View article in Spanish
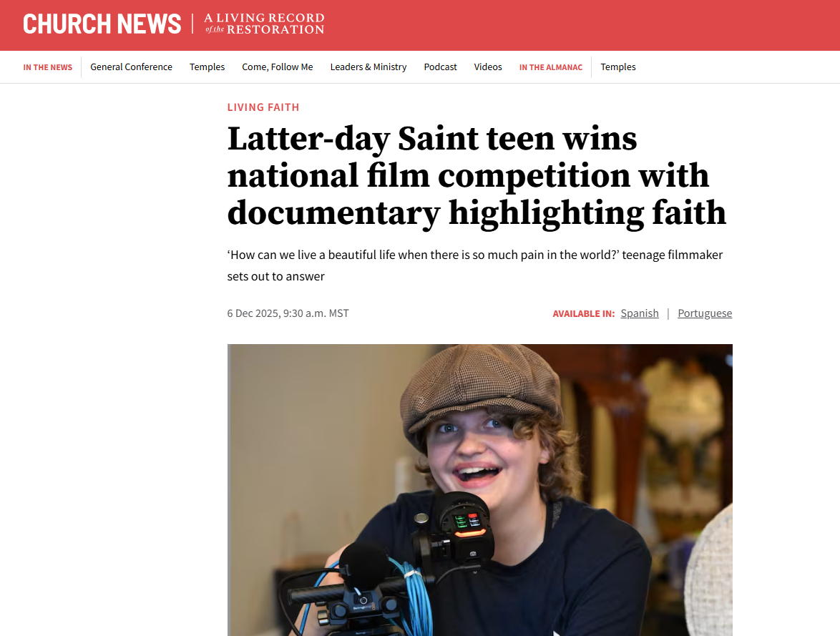Viewport: 840px width, 636px height. pyautogui.click(x=640, y=313)
